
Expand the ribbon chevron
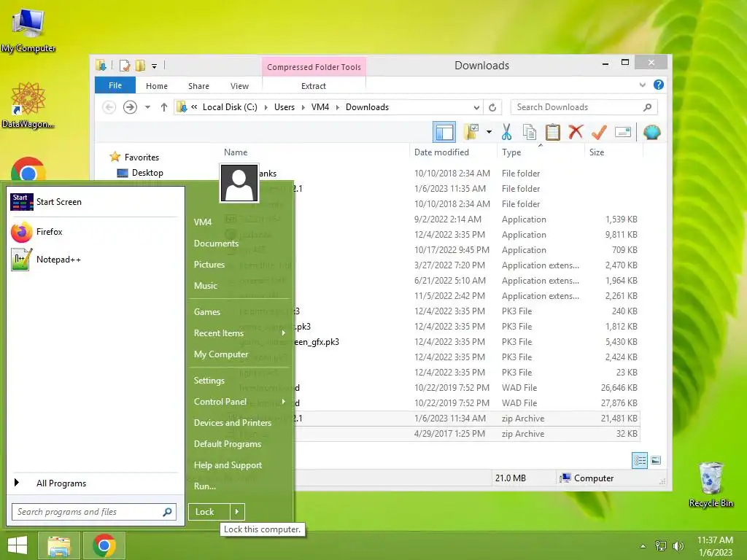[642, 85]
